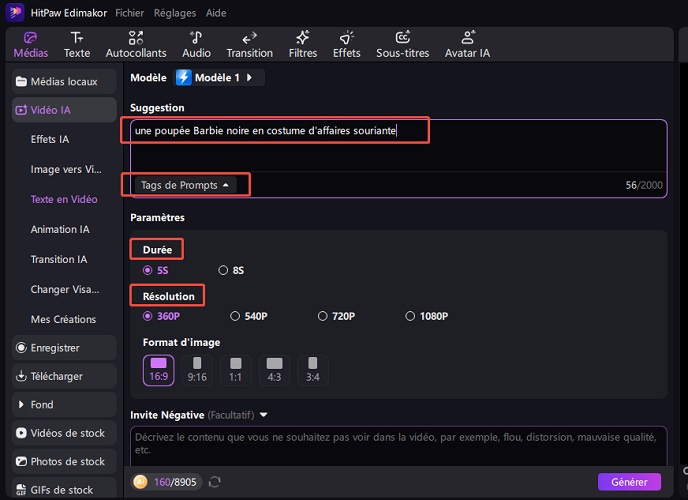Select the 16:9 image format
Image resolution: width=688 pixels, height=500 pixels.
158,370
